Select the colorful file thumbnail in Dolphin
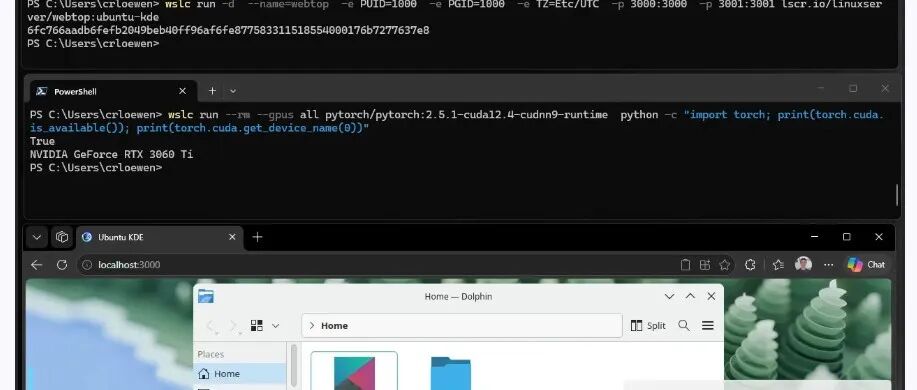The height and width of the screenshot is (390, 917). point(354,371)
